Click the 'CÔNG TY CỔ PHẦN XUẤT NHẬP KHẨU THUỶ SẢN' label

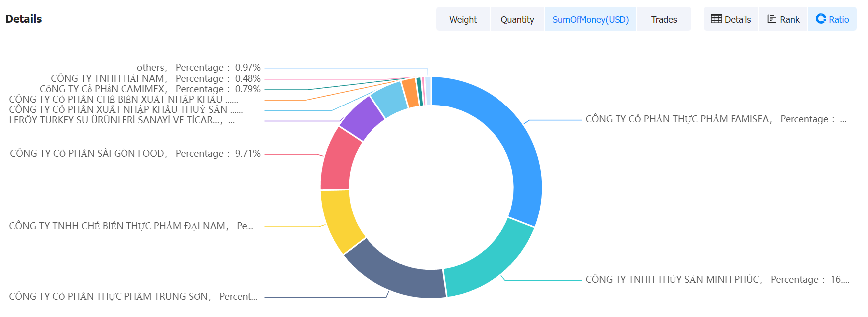(x=126, y=109)
